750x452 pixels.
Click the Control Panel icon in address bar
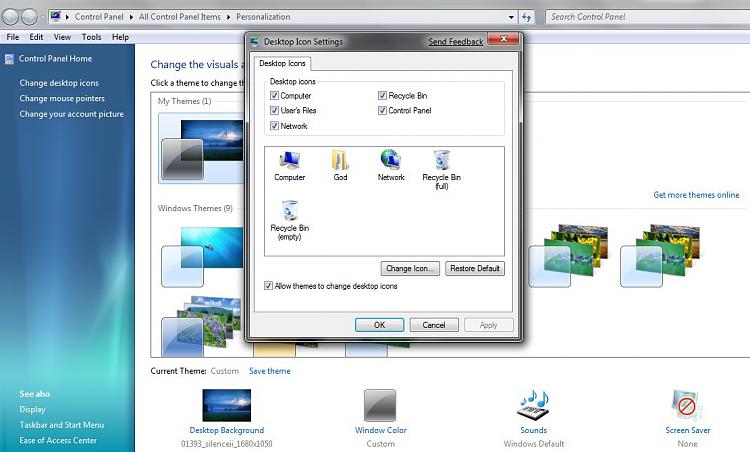[x=56, y=16]
